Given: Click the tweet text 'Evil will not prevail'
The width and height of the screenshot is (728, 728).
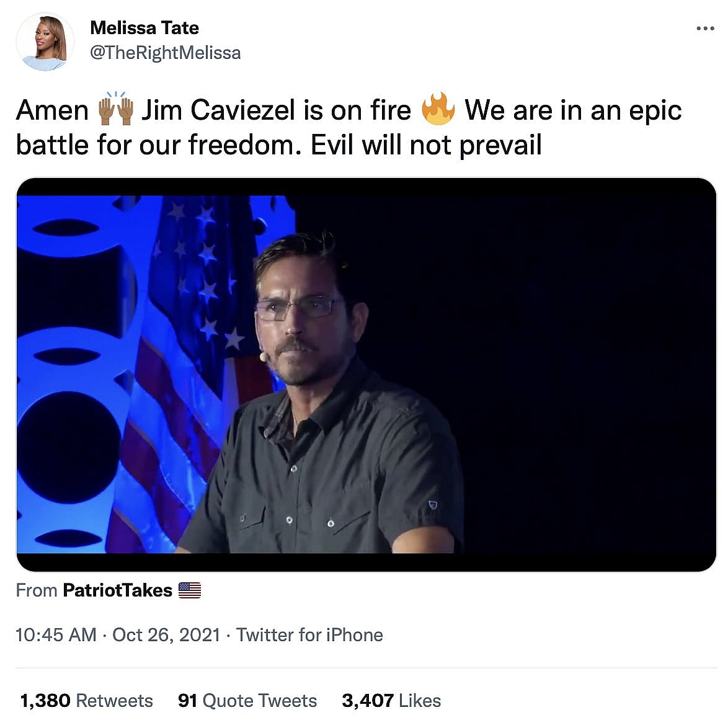Looking at the screenshot, I should coord(426,145).
